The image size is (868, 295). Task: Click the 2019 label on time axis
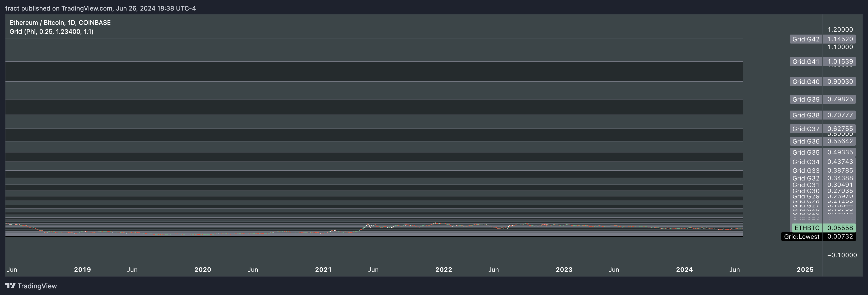83,269
